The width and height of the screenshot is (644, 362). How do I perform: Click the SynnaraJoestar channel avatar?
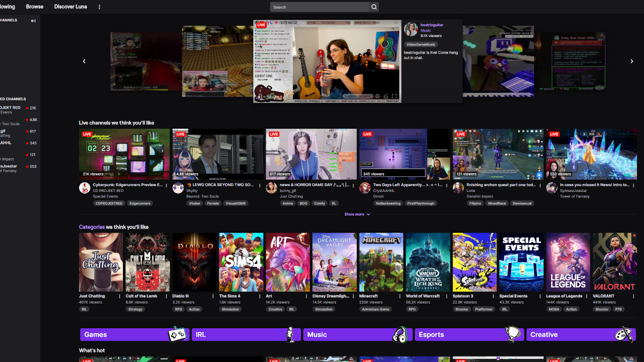[x=551, y=188]
